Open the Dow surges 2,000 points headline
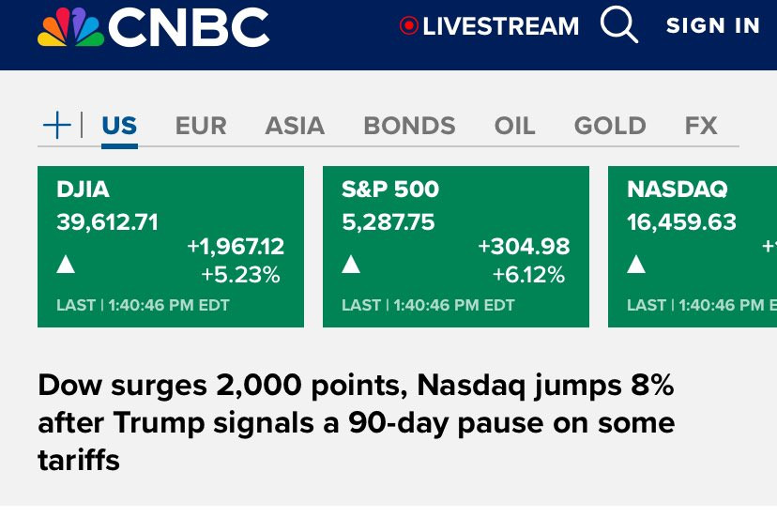The height and width of the screenshot is (532, 777). tap(356, 422)
